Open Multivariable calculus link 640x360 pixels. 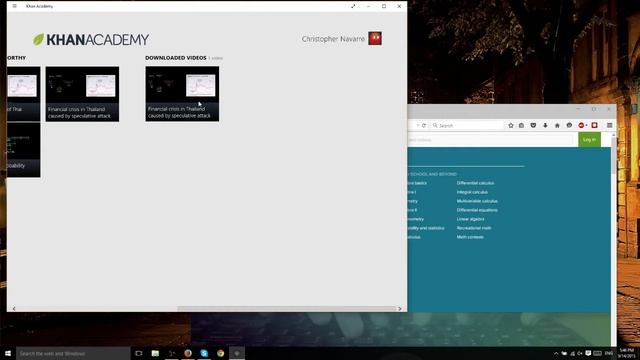pos(477,201)
